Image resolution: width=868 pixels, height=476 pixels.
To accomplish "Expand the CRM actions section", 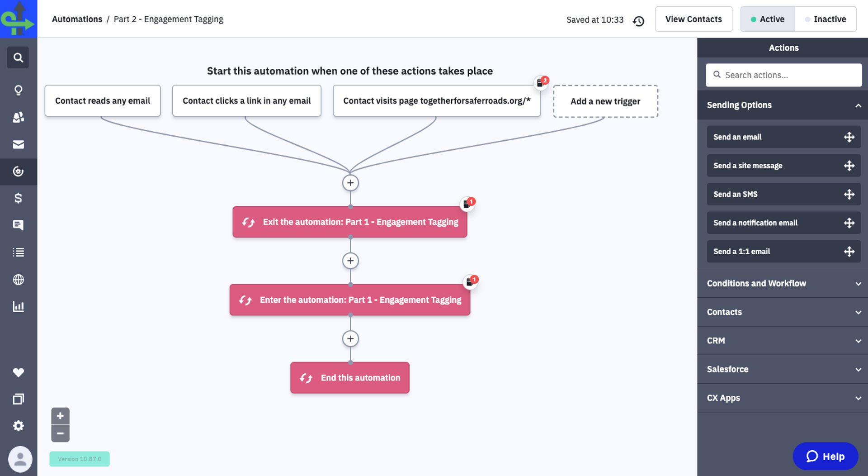I will click(x=783, y=341).
